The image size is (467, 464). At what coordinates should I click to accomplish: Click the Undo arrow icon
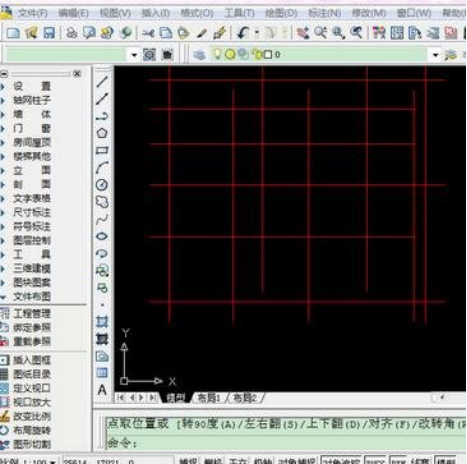[243, 33]
